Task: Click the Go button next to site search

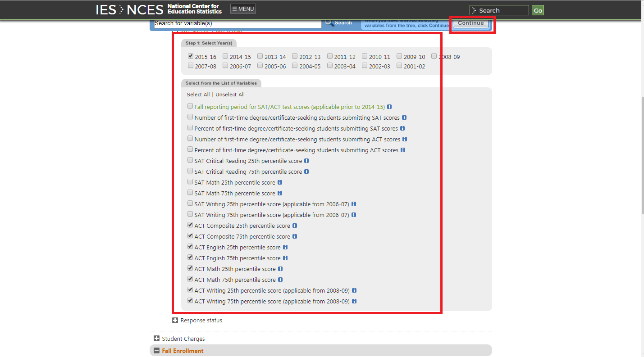Action: (537, 10)
